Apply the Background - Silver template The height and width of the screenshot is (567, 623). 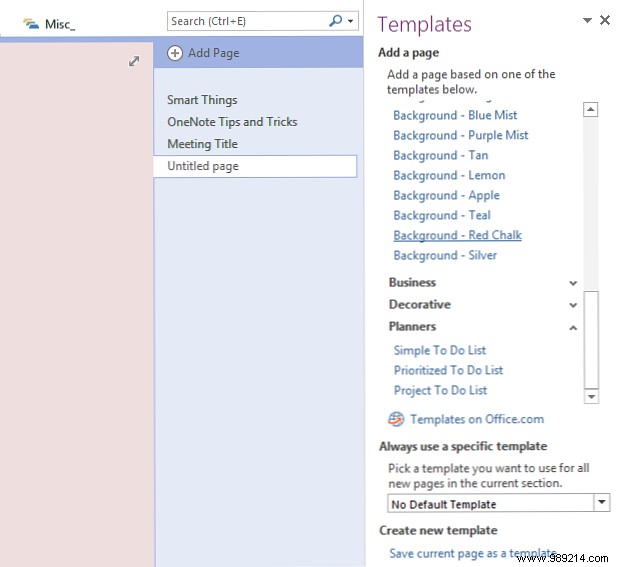[x=445, y=255]
